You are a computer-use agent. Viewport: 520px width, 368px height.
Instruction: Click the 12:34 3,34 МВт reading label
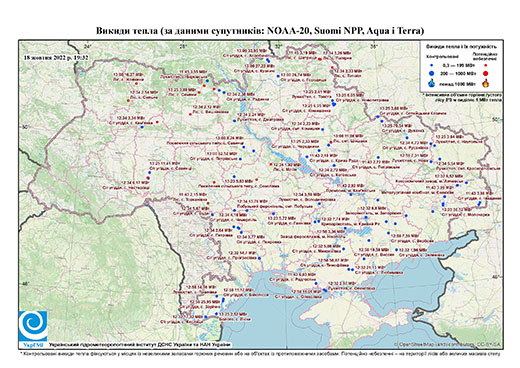[131, 118]
